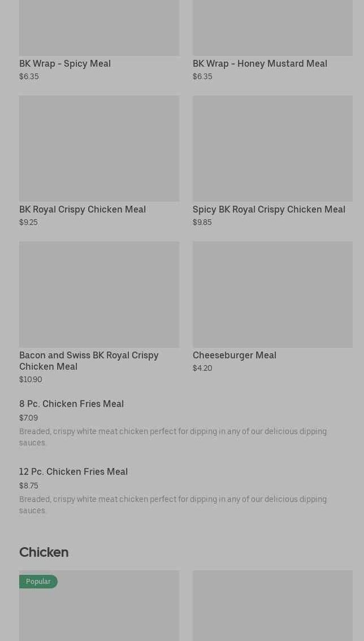Click the description under 12 Pc. Chicken Fries Meal
The width and height of the screenshot is (364, 641).
173,504
